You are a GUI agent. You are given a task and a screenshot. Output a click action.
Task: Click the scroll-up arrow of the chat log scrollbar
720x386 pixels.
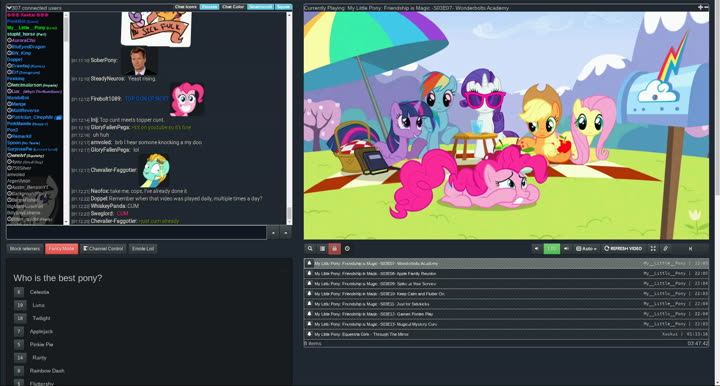[x=289, y=15]
